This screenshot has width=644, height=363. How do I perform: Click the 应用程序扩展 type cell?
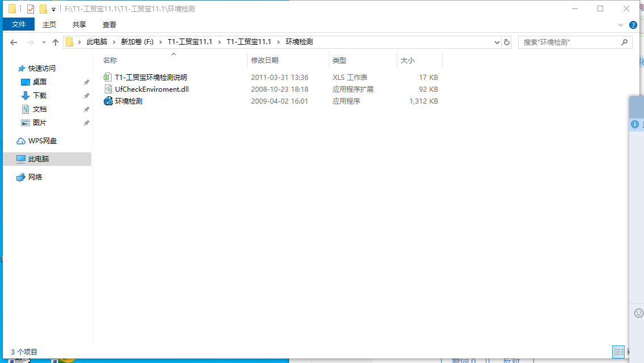pos(353,89)
